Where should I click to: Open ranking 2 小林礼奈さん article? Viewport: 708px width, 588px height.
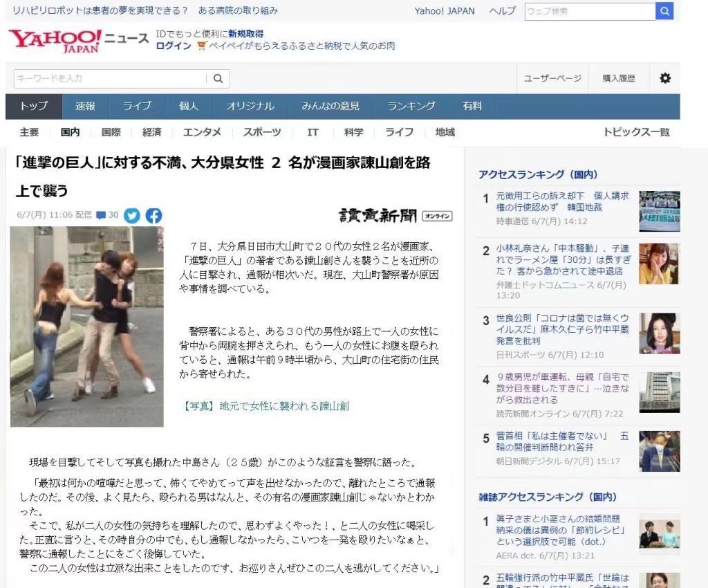click(x=563, y=259)
